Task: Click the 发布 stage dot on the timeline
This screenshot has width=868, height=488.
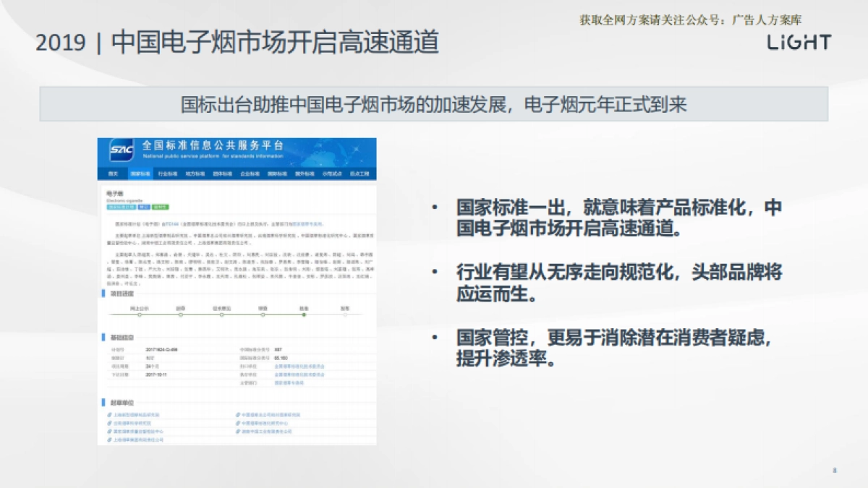Action: 344,314
